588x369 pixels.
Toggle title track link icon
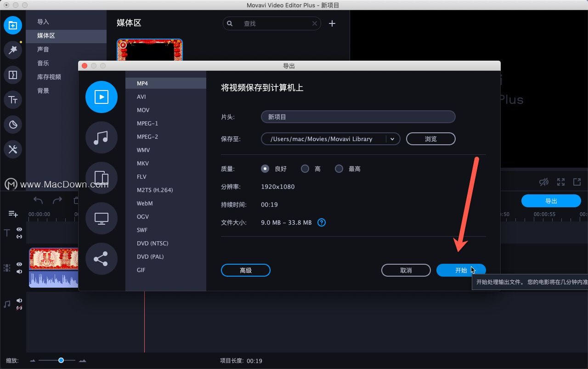tap(19, 237)
